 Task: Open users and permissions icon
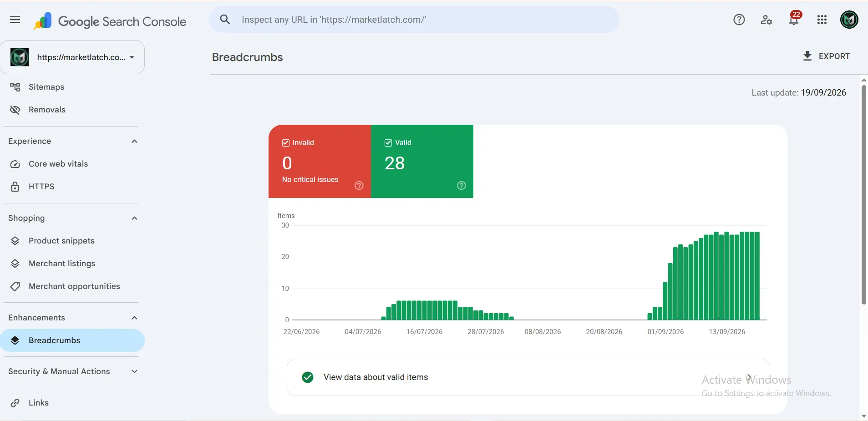(x=766, y=20)
